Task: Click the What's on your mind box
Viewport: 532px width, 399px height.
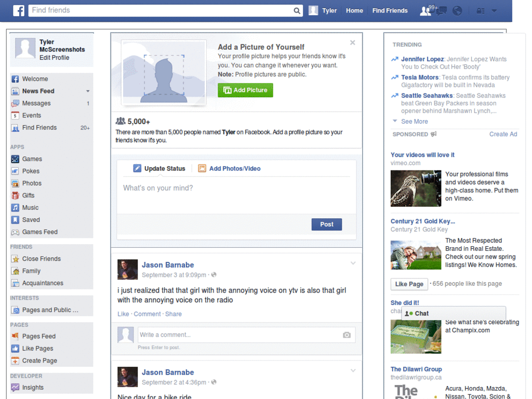Action: 236,195
